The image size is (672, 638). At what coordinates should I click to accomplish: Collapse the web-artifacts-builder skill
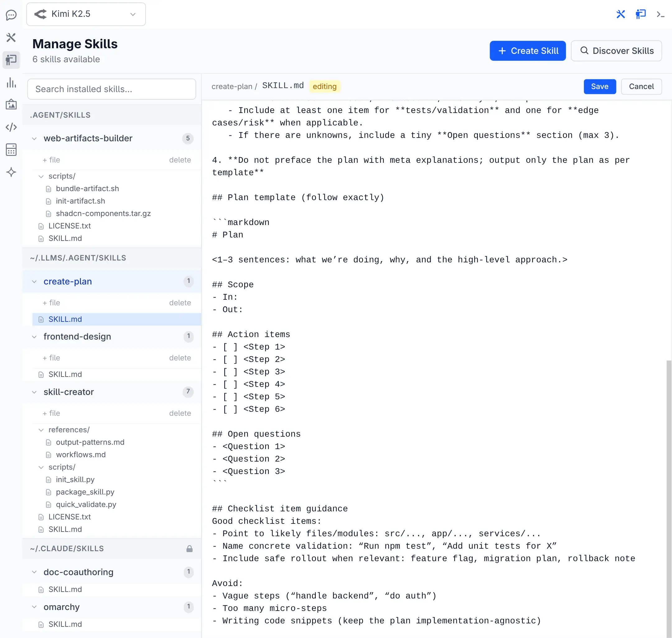[34, 138]
